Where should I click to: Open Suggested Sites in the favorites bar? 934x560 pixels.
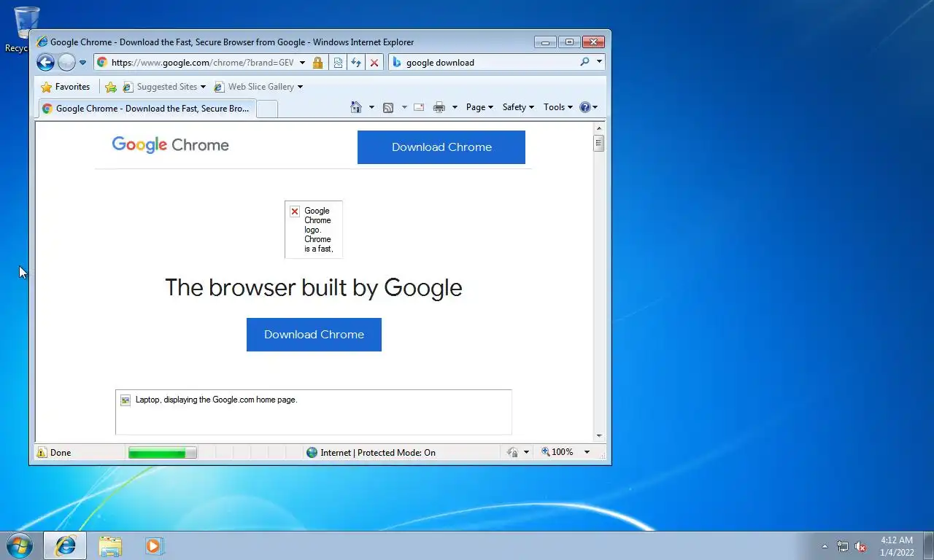pos(160,87)
